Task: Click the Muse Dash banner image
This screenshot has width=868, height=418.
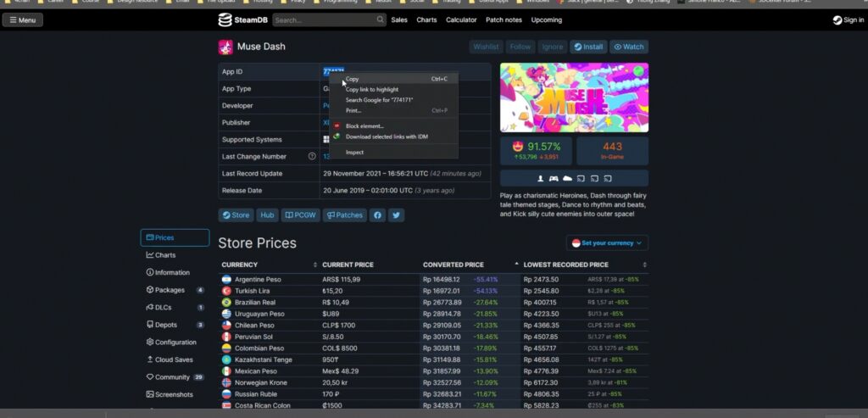Action: (x=574, y=98)
